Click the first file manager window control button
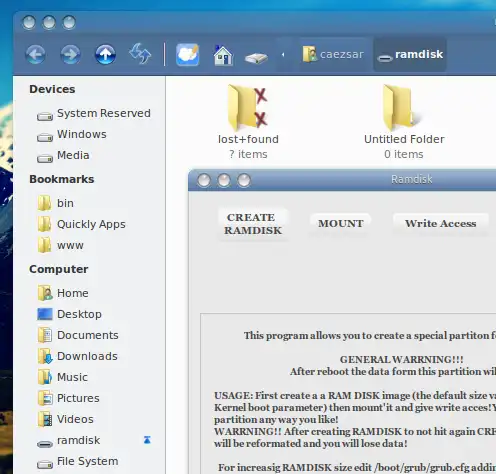The width and height of the screenshot is (496, 474). pyautogui.click(x=29, y=23)
